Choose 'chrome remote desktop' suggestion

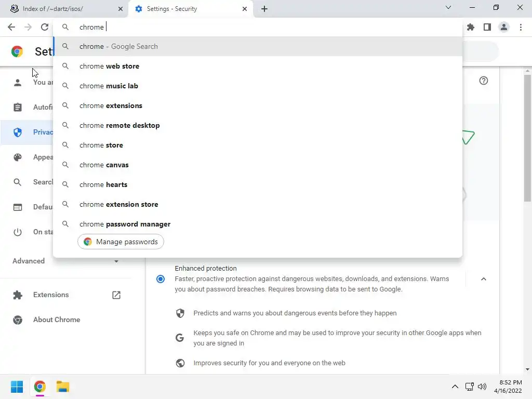pyautogui.click(x=258, y=125)
